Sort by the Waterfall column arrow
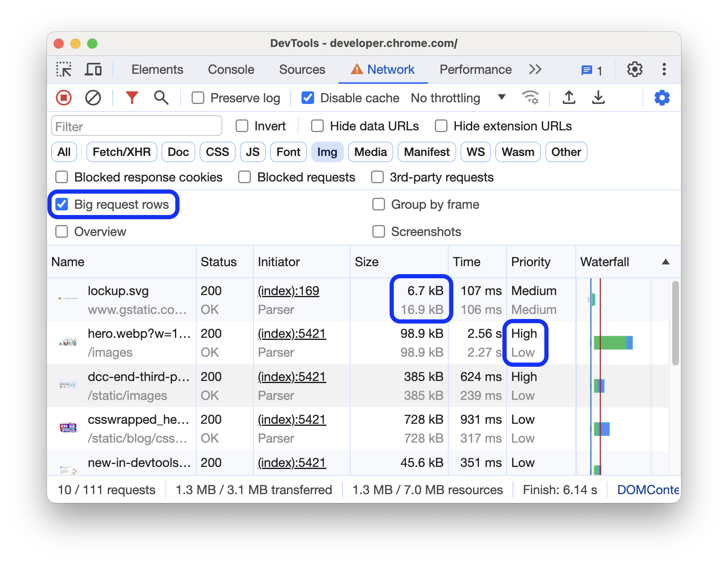Screen dimensions: 728x565 (x=665, y=262)
